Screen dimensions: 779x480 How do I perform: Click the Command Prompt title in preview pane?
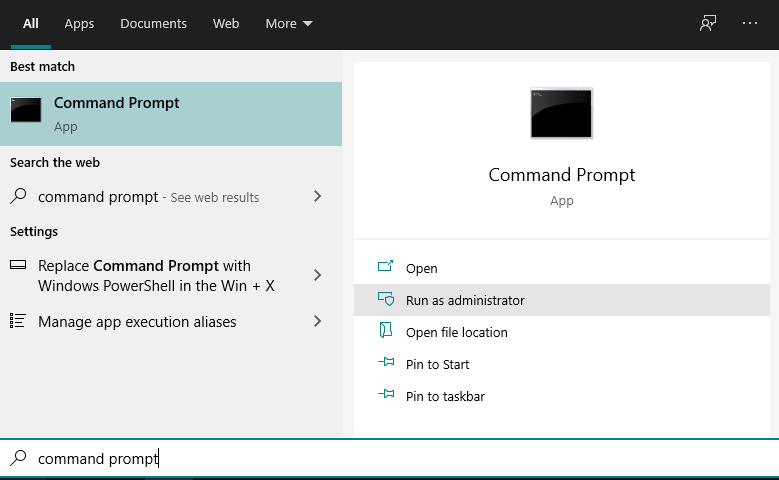point(561,175)
